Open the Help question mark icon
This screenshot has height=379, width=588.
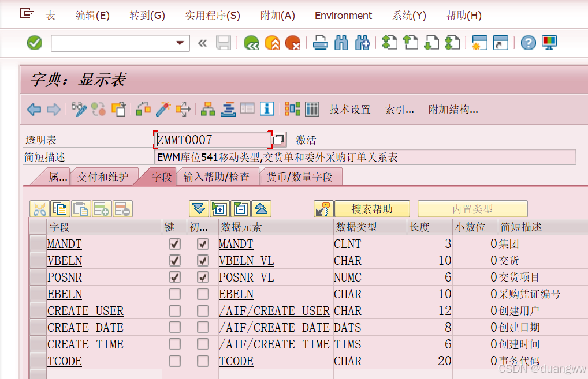click(528, 43)
